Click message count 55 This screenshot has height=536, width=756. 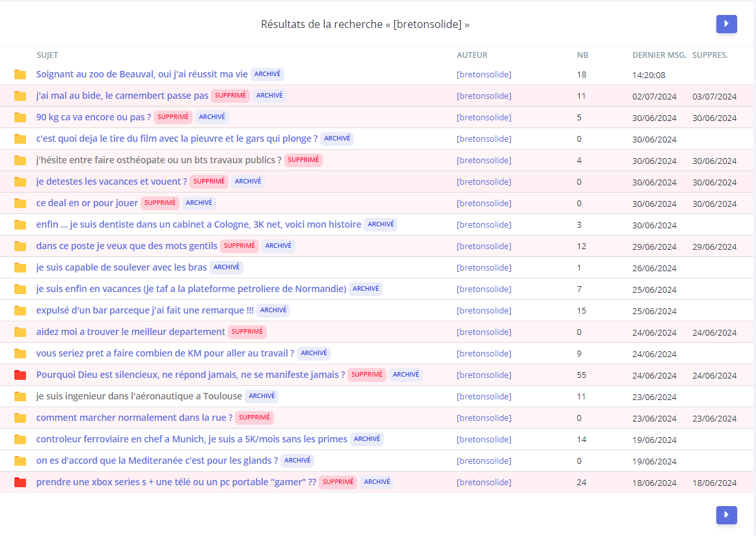point(582,375)
